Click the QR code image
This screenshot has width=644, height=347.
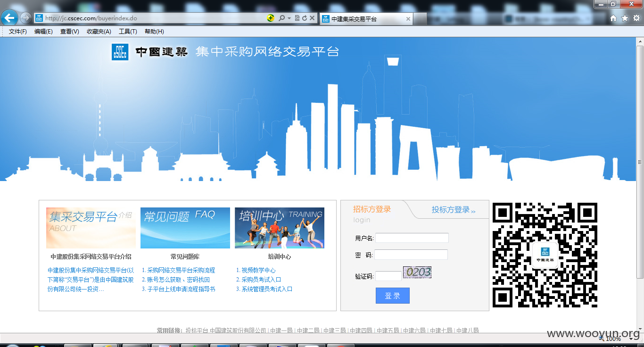coord(545,255)
